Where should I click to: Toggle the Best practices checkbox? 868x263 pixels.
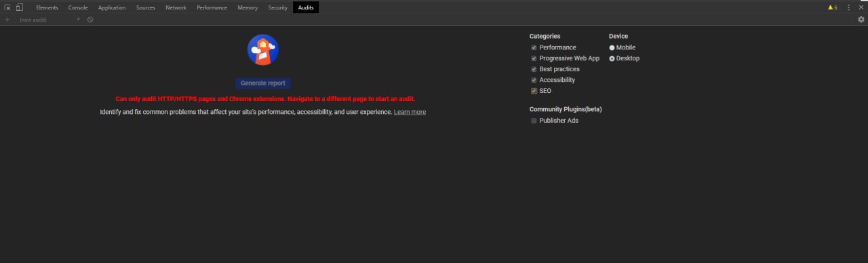point(534,69)
